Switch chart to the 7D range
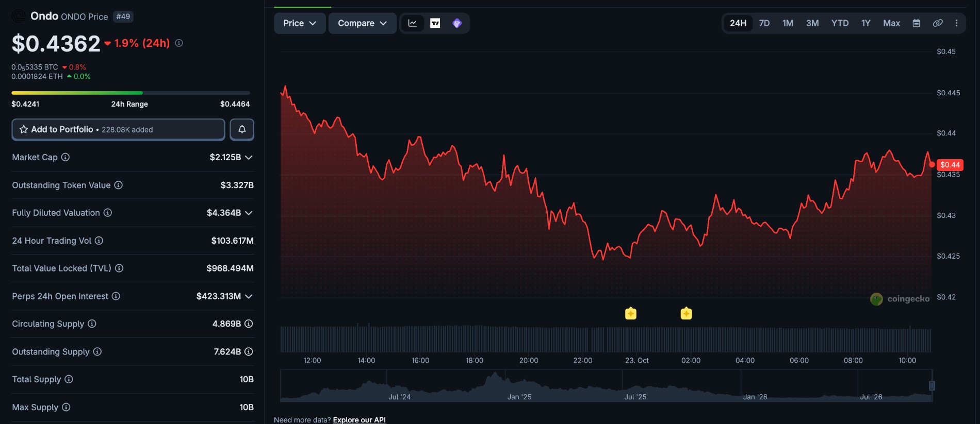 (764, 23)
